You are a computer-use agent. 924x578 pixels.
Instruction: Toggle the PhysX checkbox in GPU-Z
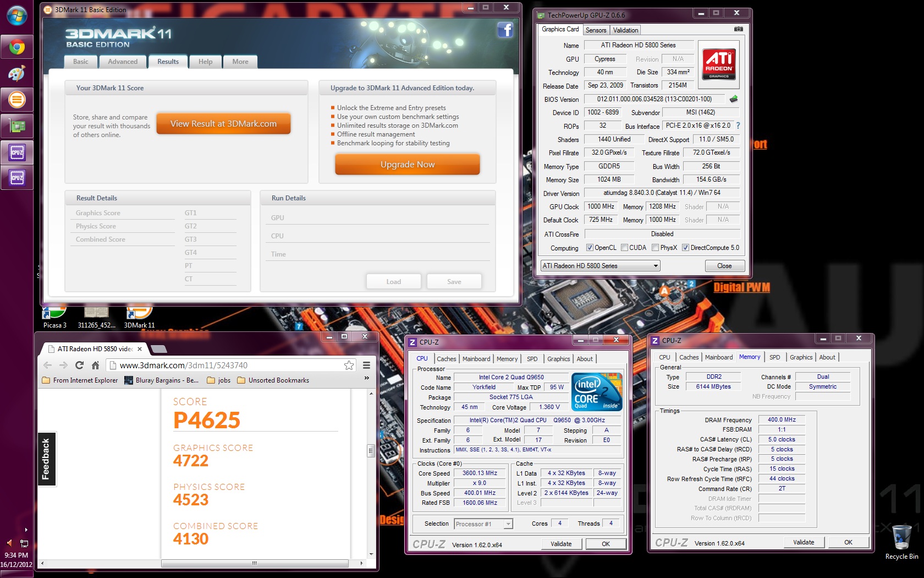(655, 248)
